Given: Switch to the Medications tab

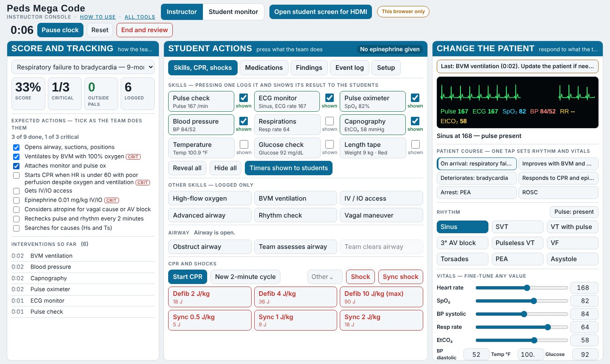Looking at the screenshot, I should click(264, 68).
